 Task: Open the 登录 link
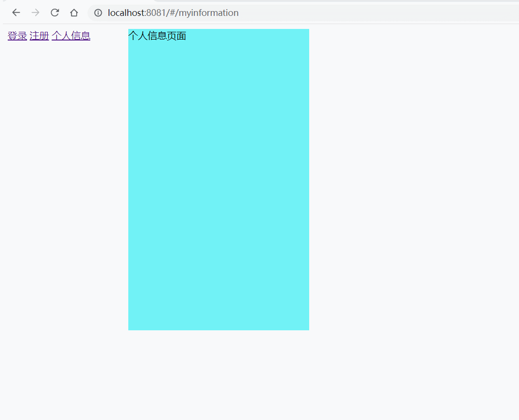click(17, 36)
